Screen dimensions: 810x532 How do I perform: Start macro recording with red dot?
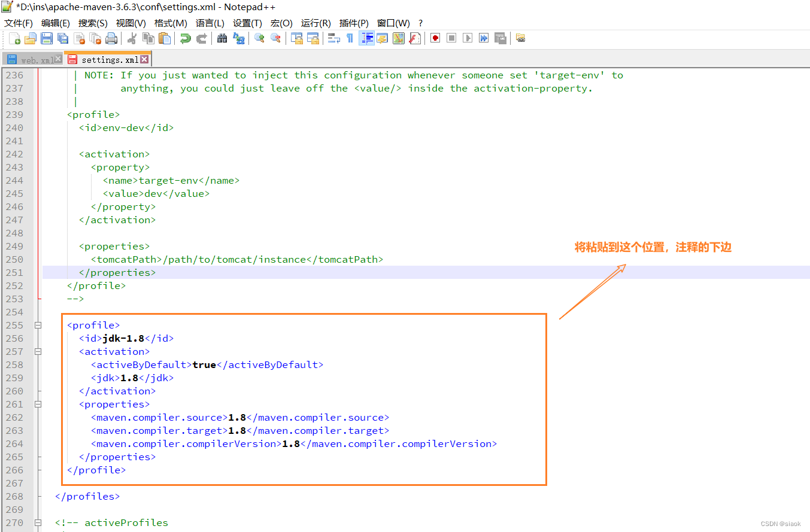click(x=435, y=38)
